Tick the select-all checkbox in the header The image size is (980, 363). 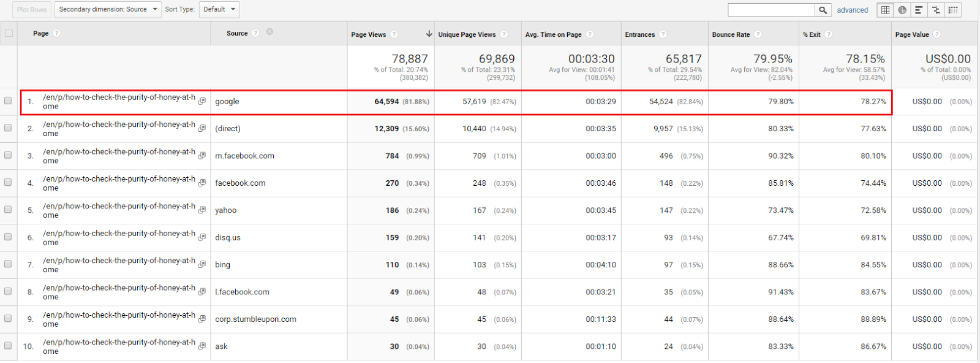(x=9, y=33)
